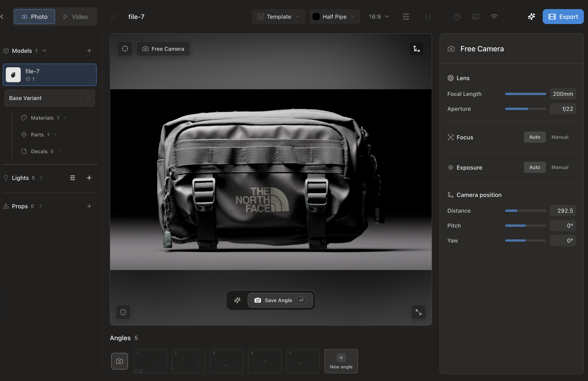Viewport: 588px width, 381px height.
Task: Click the Lens section aperture icon
Action: pyautogui.click(x=450, y=78)
